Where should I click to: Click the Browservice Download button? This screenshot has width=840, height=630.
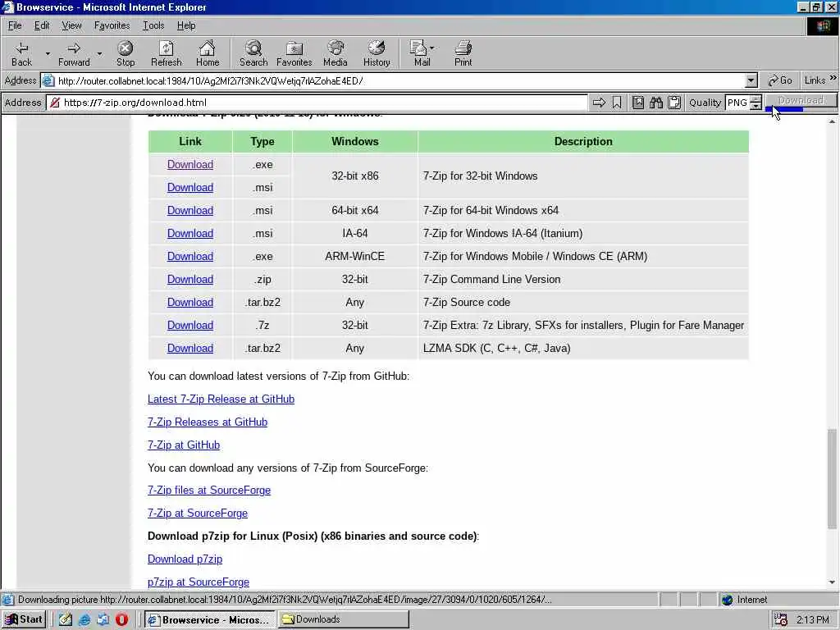pyautogui.click(x=801, y=100)
